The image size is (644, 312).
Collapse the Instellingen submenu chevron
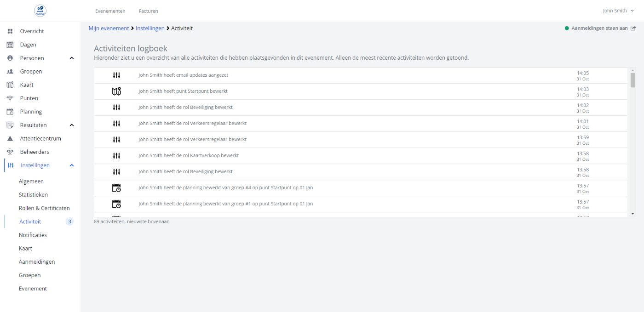click(72, 165)
